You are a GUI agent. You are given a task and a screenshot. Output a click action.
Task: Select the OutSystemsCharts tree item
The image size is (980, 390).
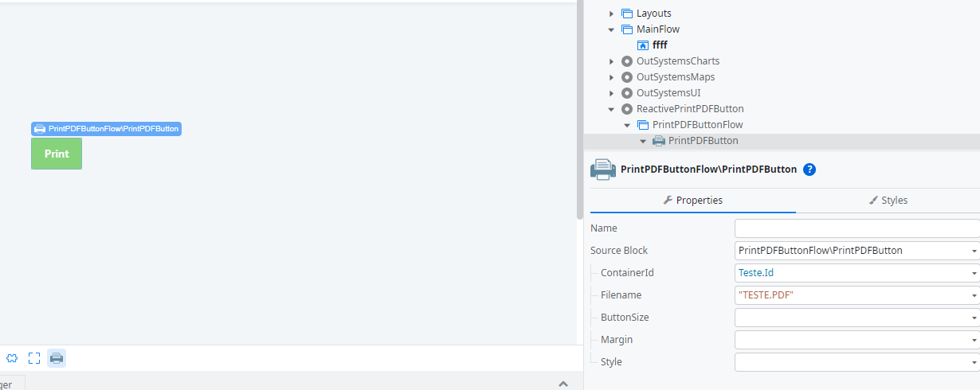[x=678, y=61]
